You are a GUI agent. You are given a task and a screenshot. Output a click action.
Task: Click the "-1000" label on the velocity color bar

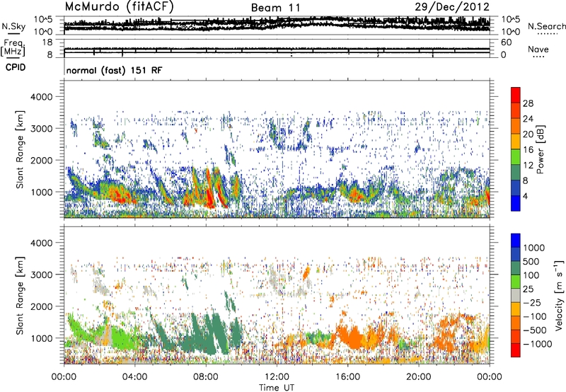click(x=537, y=344)
